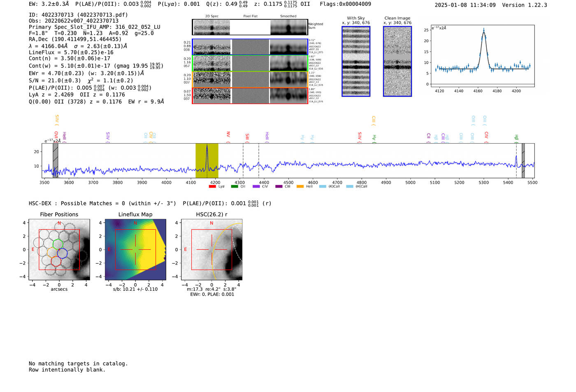The height and width of the screenshot is (392, 576).
Task: Click the 'LineFlux = 5.70(±0.25)e-16' line
Action: pos(71,53)
